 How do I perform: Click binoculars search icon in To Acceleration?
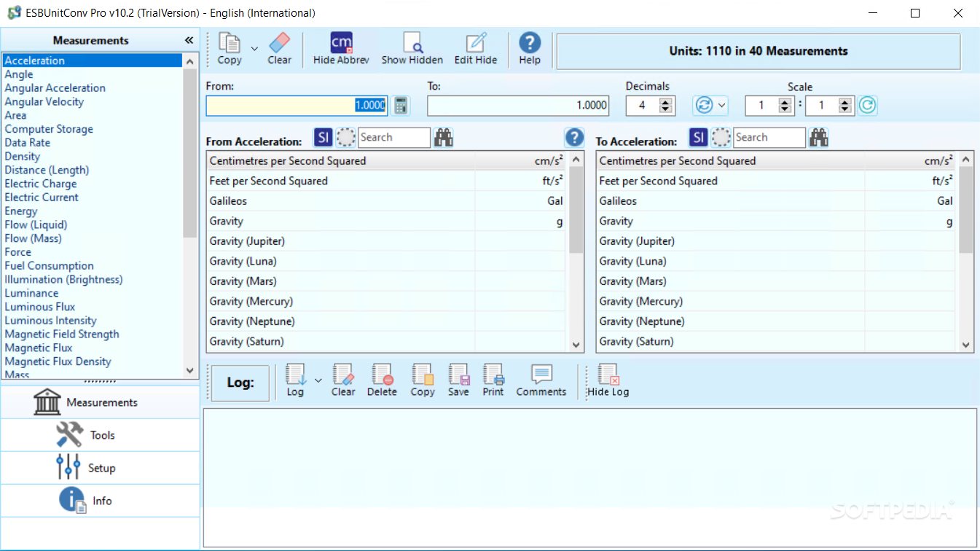(x=819, y=137)
